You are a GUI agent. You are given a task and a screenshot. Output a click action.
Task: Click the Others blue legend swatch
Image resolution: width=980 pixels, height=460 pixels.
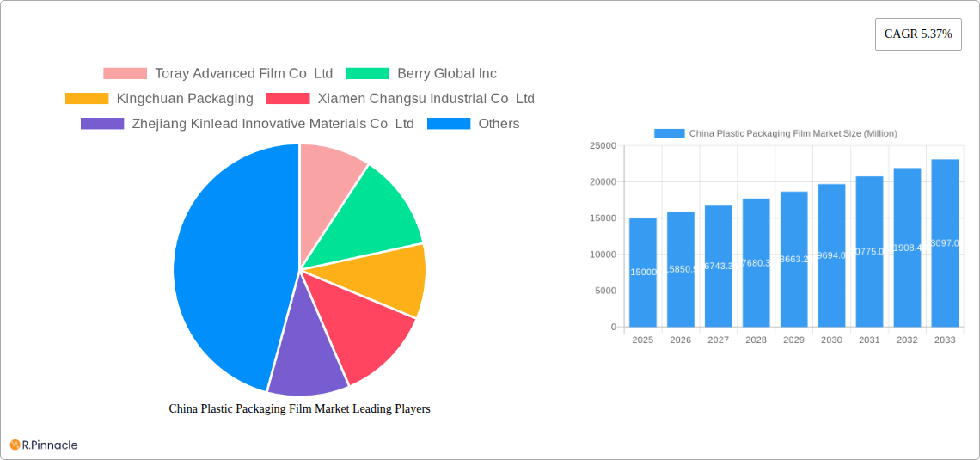click(449, 124)
